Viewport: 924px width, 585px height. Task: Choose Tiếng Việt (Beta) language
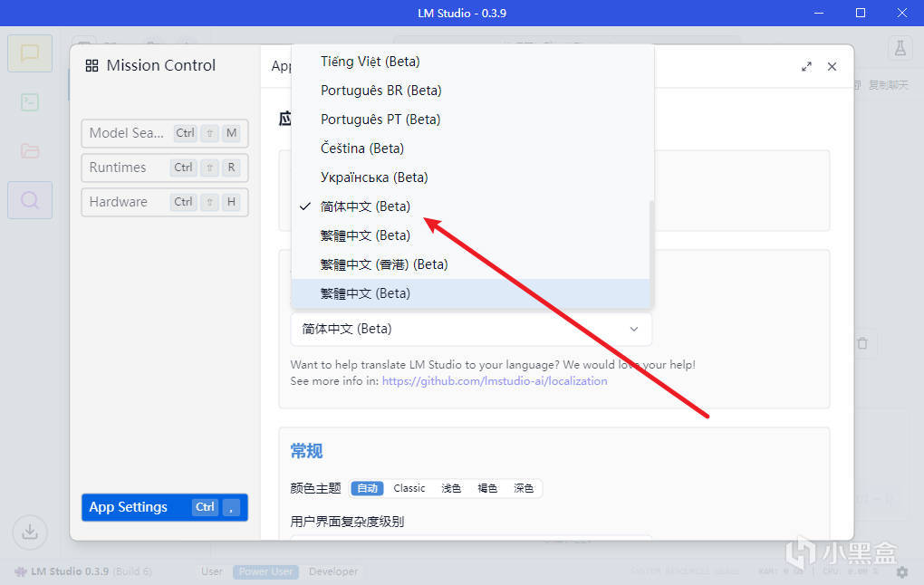click(x=470, y=62)
